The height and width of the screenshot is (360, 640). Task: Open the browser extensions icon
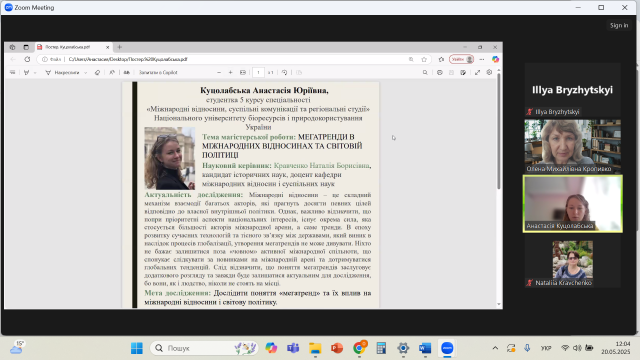click(441, 59)
